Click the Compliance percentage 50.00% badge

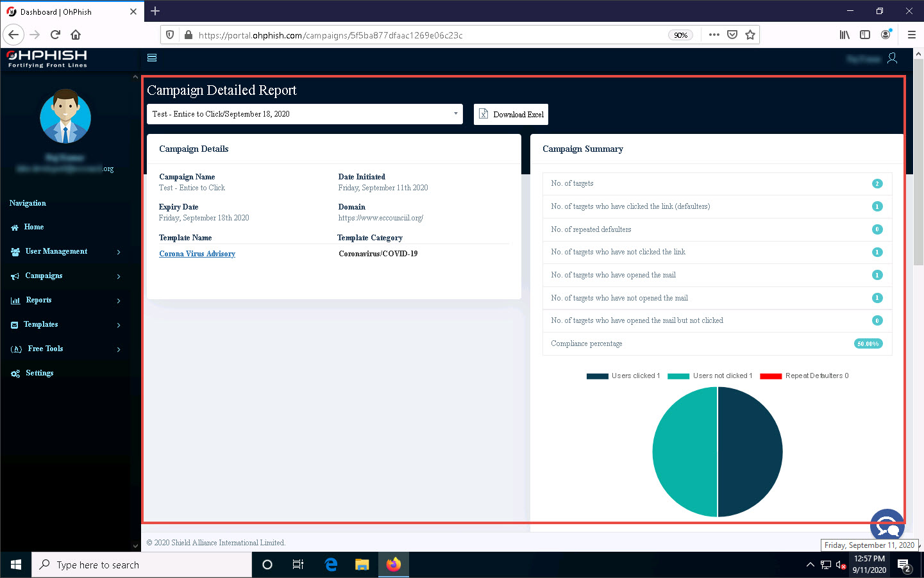pyautogui.click(x=868, y=343)
